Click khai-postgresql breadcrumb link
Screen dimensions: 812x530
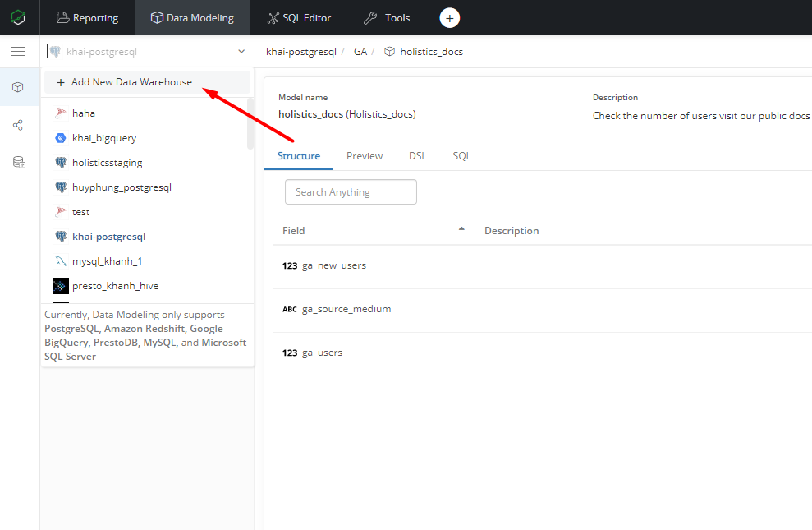click(x=300, y=52)
